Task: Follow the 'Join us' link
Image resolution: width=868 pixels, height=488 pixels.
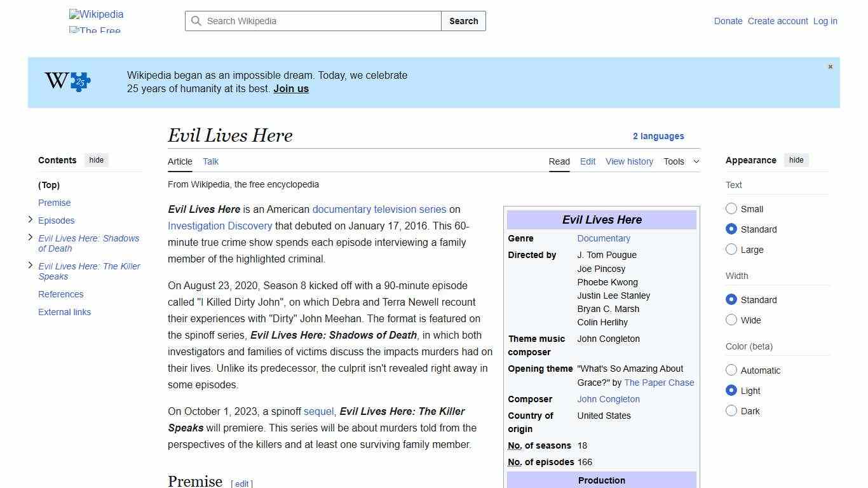Action: pyautogui.click(x=290, y=88)
